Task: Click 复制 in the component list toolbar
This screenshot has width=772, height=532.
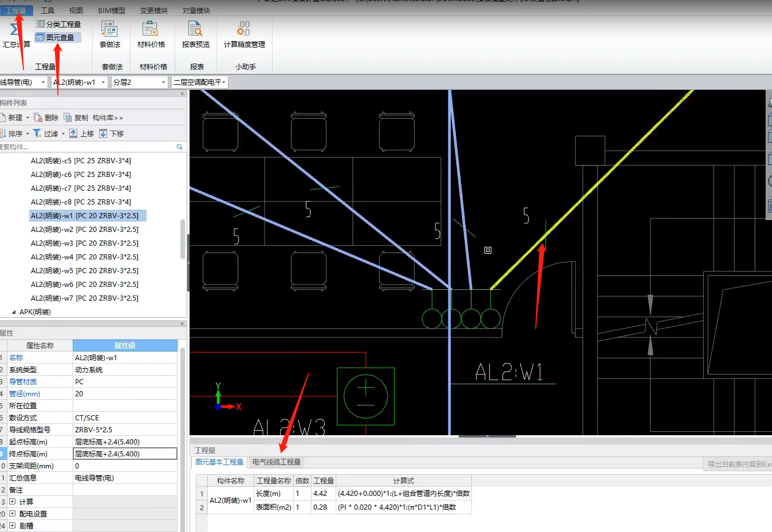Action: coord(76,118)
